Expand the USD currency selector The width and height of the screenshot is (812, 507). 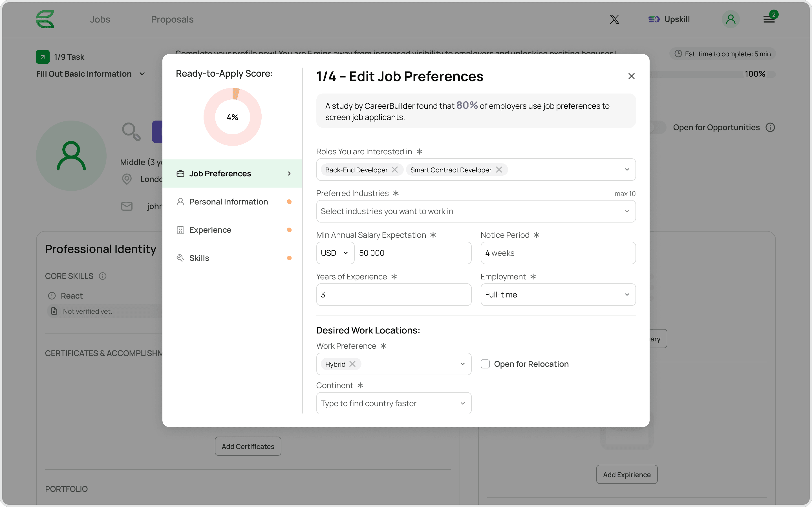click(x=335, y=253)
